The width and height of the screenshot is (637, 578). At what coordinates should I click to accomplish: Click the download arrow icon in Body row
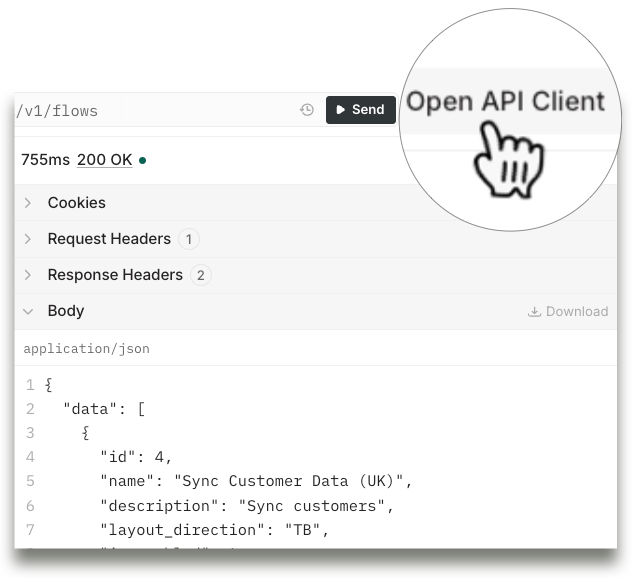tap(534, 311)
